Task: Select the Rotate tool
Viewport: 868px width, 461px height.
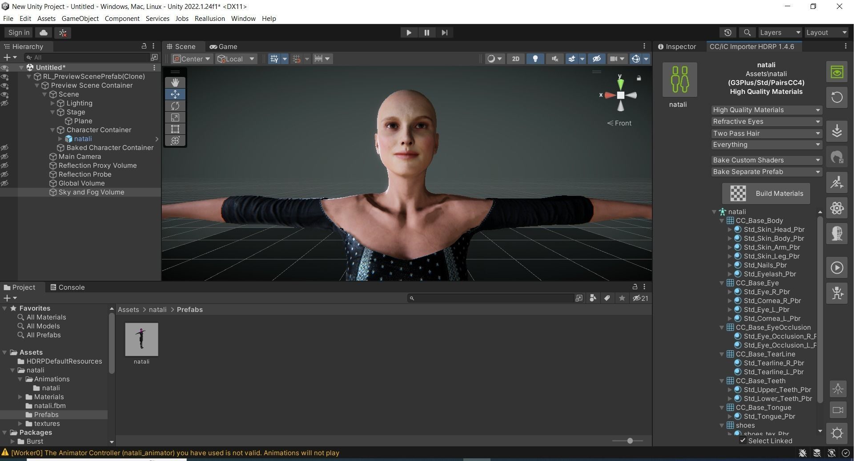Action: 175,106
